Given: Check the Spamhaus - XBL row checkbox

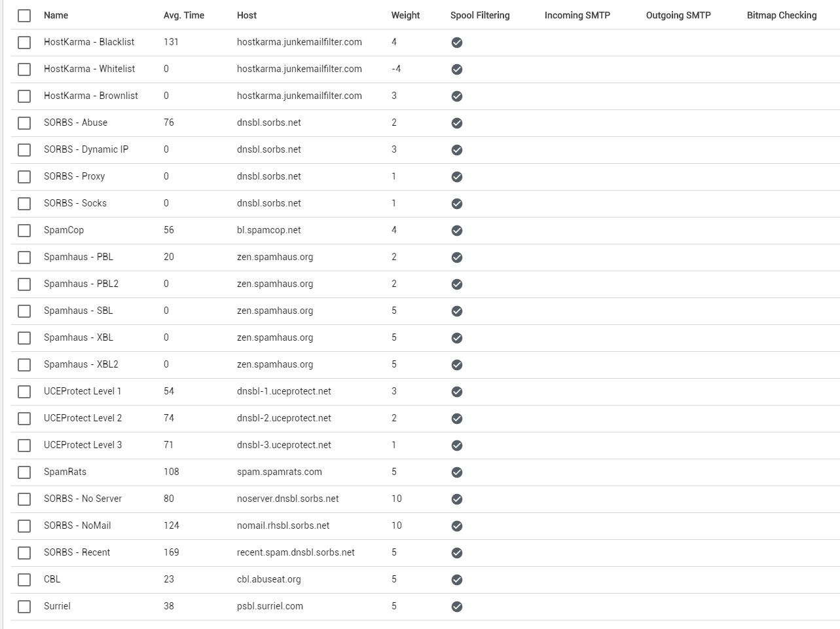Looking at the screenshot, I should (24, 337).
